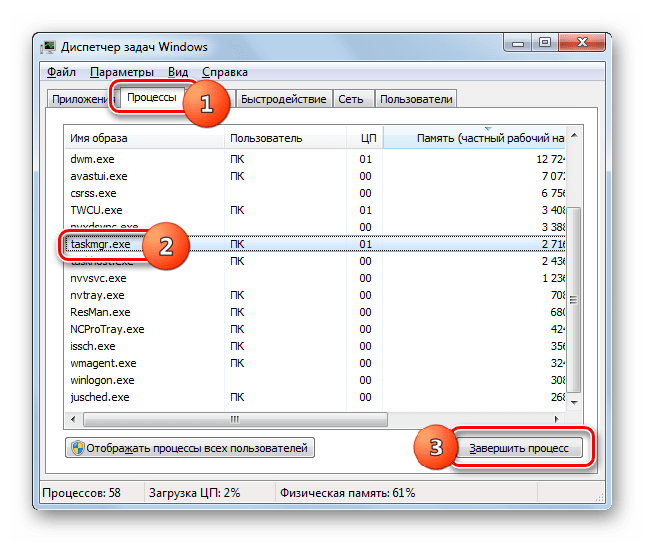This screenshot has height=543, width=645.
Task: Select the csrss.exe process row
Action: coord(315,193)
